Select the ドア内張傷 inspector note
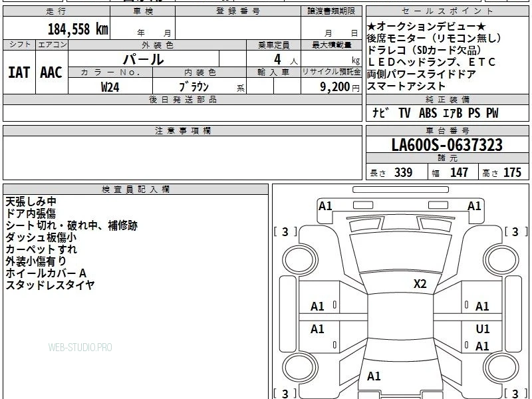The width and height of the screenshot is (532, 399). tap(31, 213)
